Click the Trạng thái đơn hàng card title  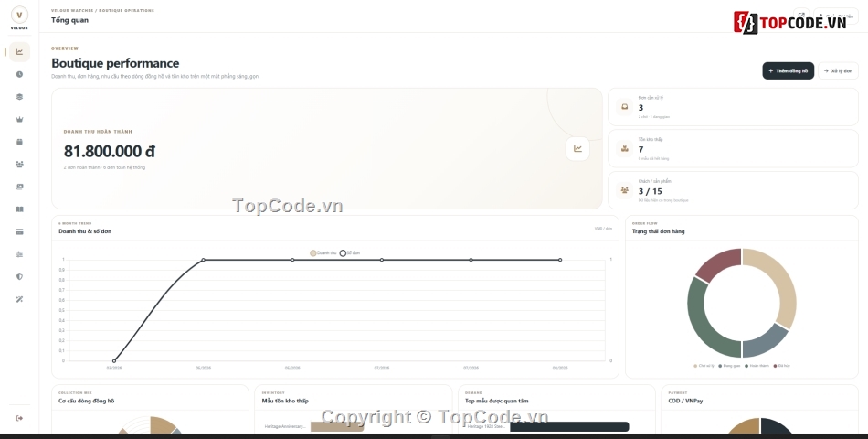click(x=658, y=231)
